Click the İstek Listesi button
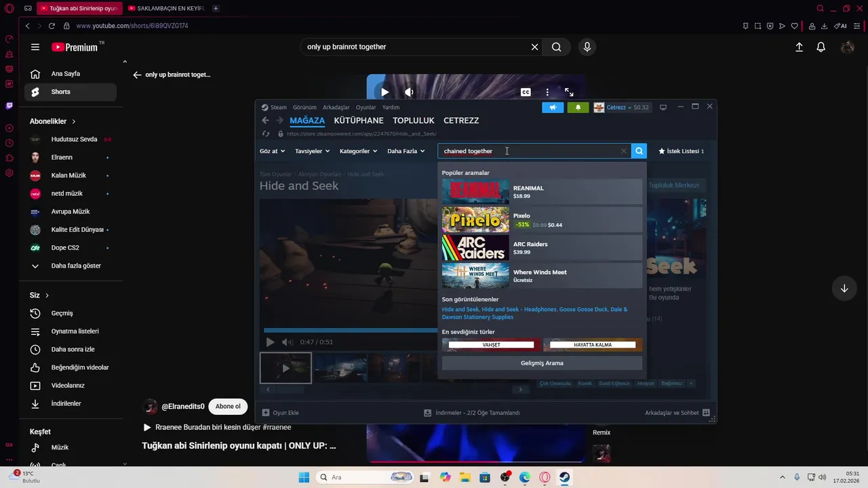Viewport: 868px width, 488px height. pos(682,151)
